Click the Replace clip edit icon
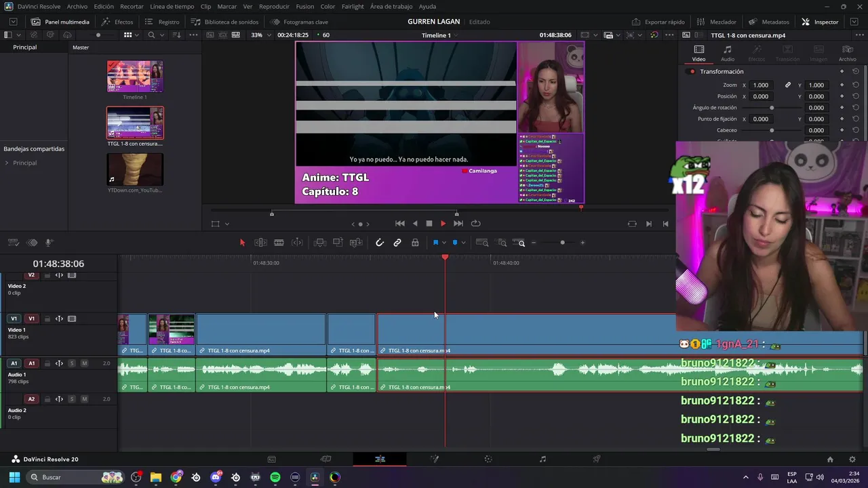868x488 pixels. 356,243
